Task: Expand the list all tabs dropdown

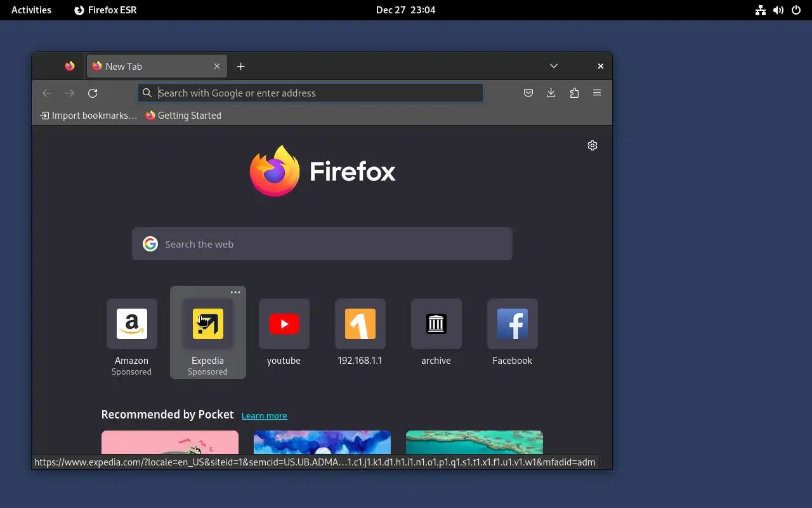Action: (554, 66)
